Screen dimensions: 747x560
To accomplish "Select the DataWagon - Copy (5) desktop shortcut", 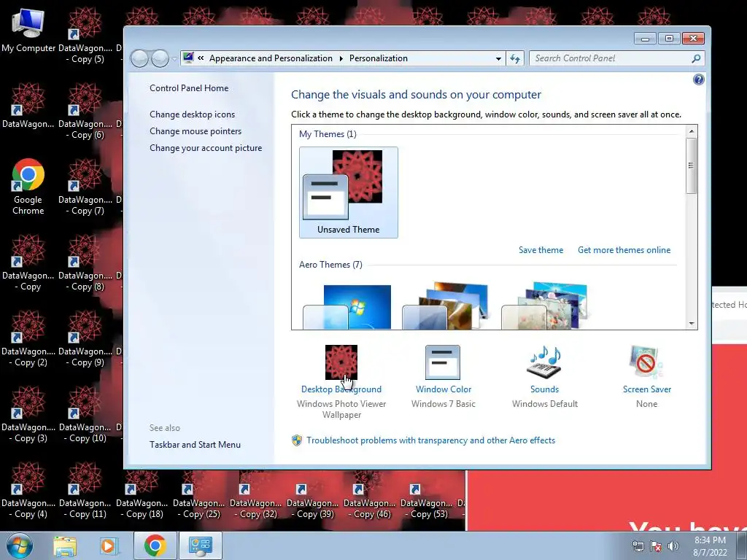I will (85, 36).
